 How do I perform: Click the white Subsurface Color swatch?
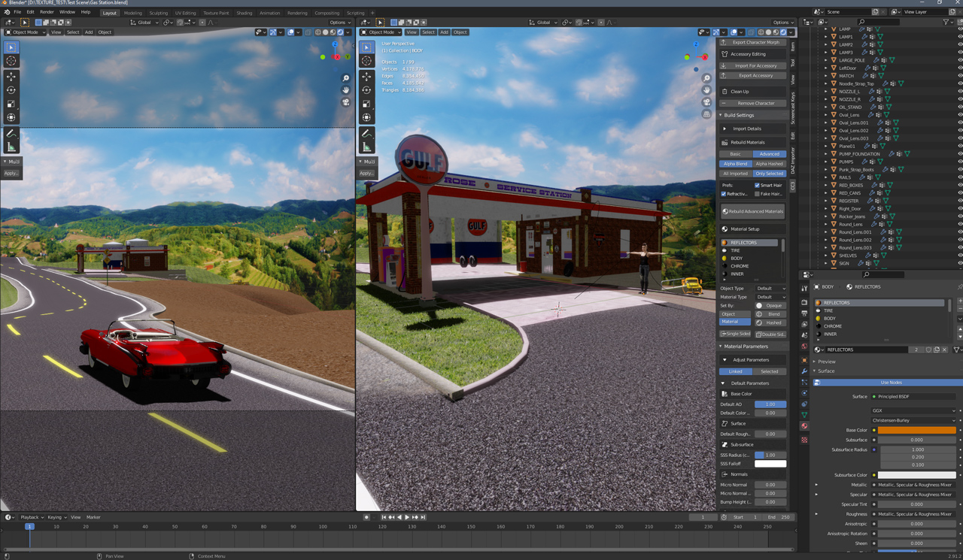tap(916, 475)
